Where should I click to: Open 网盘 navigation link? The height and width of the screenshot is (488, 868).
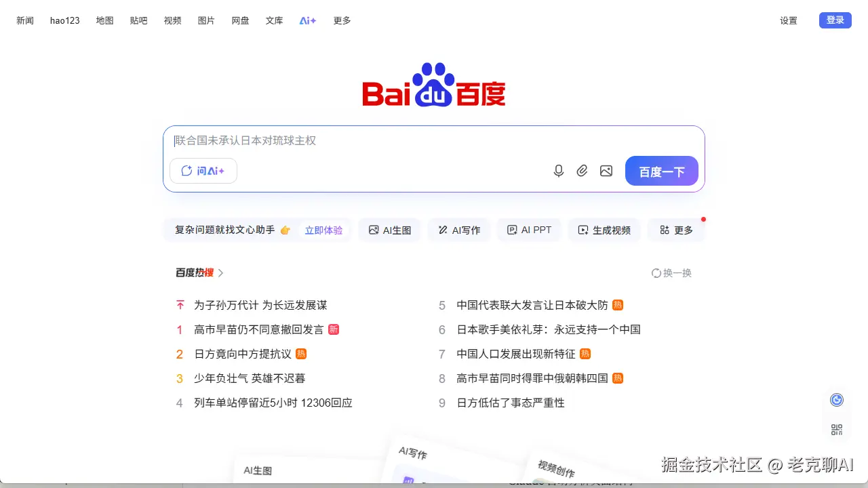pos(241,20)
